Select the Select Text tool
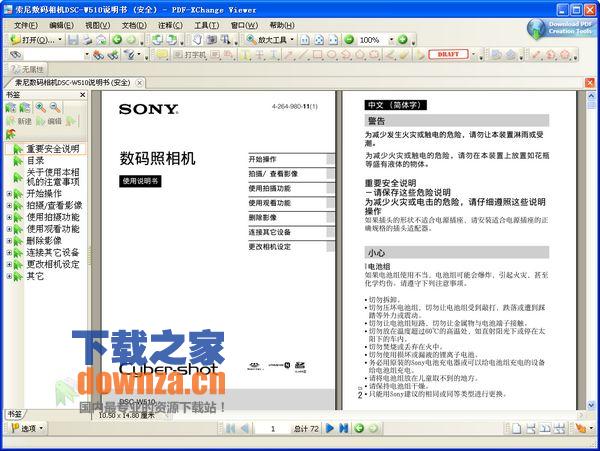 pos(225,40)
